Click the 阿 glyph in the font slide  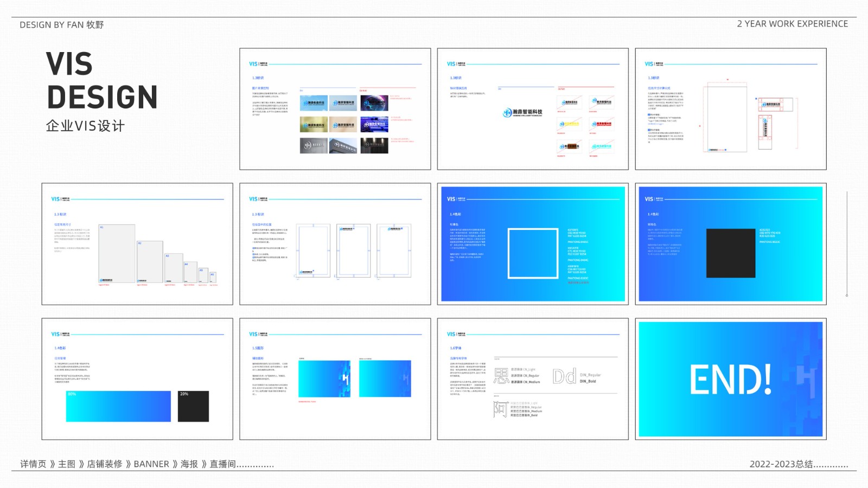[x=500, y=409]
